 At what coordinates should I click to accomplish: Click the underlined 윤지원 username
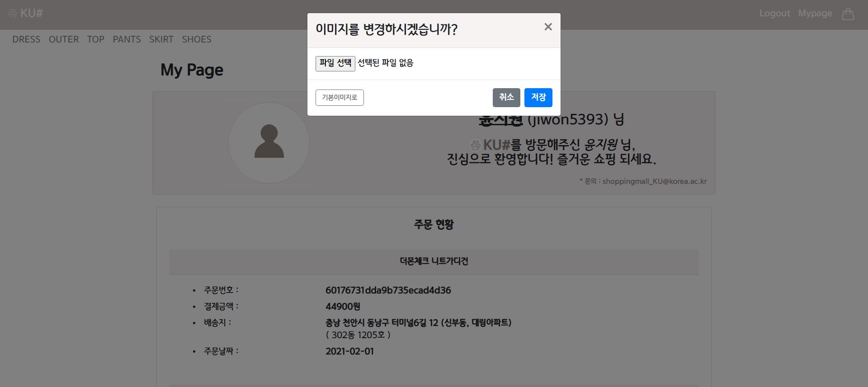coord(500,120)
